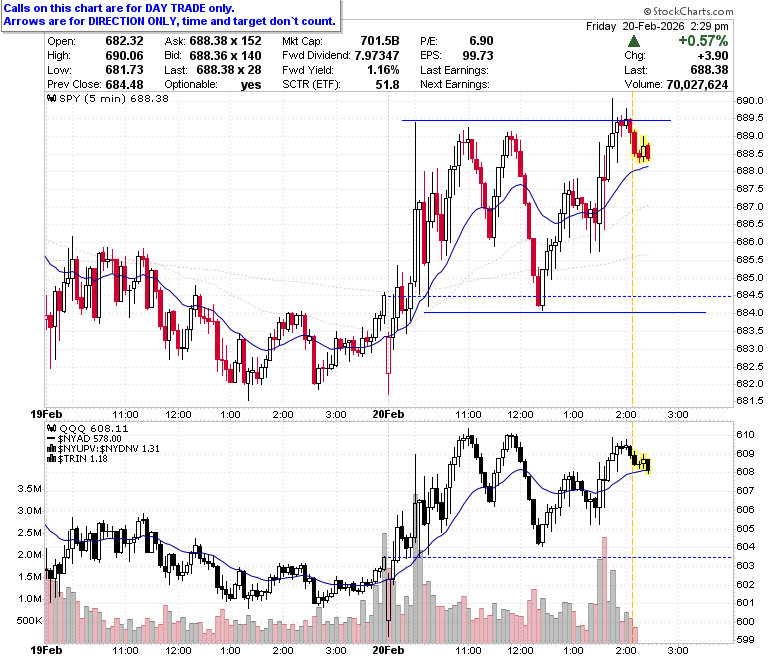Click the 690.0 price axis label
Screen dimensions: 780x659
(x=750, y=100)
